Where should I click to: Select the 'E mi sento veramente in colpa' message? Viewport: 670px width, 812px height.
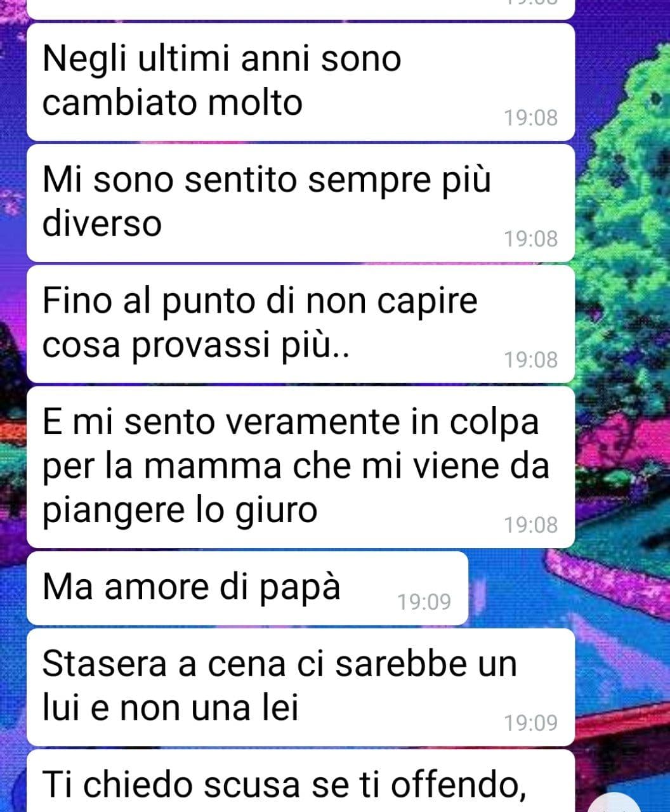(x=301, y=468)
